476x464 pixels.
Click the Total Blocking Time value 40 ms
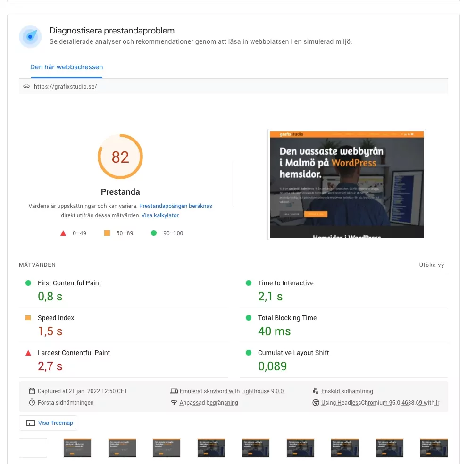click(x=275, y=331)
